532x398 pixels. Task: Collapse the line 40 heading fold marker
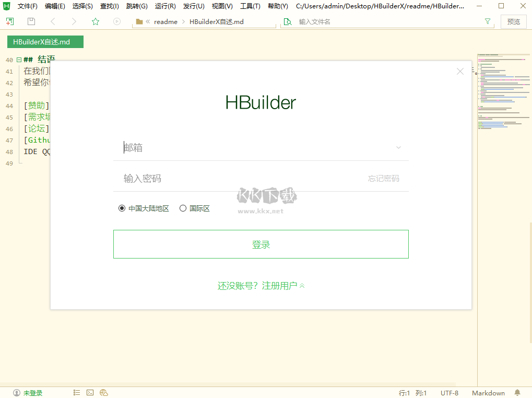pos(19,60)
